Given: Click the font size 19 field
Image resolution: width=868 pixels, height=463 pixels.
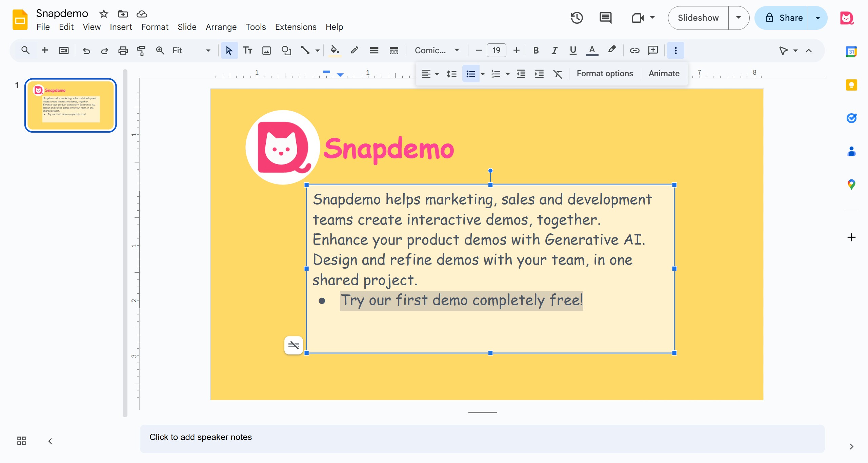Looking at the screenshot, I should (x=497, y=51).
